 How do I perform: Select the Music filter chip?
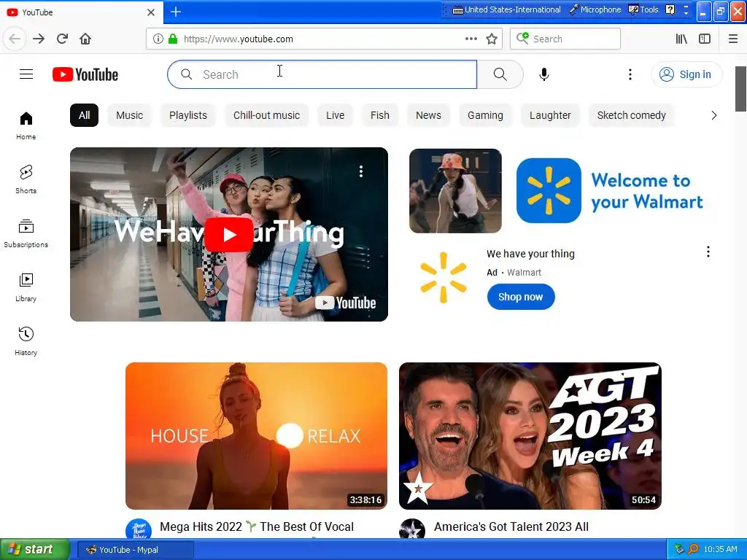130,115
